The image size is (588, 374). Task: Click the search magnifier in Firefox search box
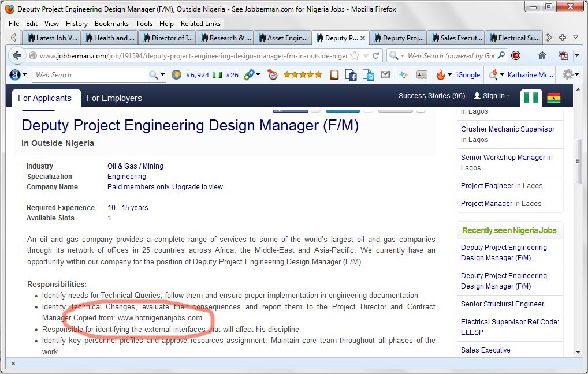coord(501,55)
